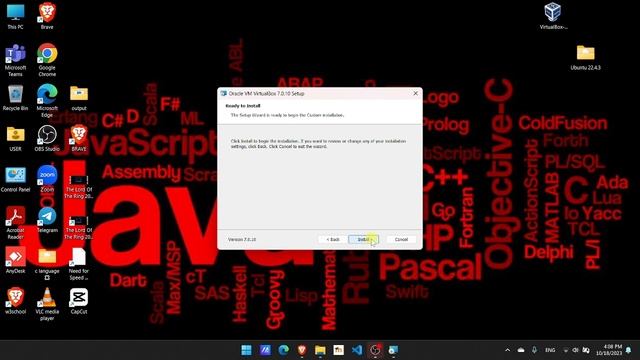Image resolution: width=640 pixels, height=360 pixels.
Task: Select the VLC media player shortcut
Action: coord(47,304)
